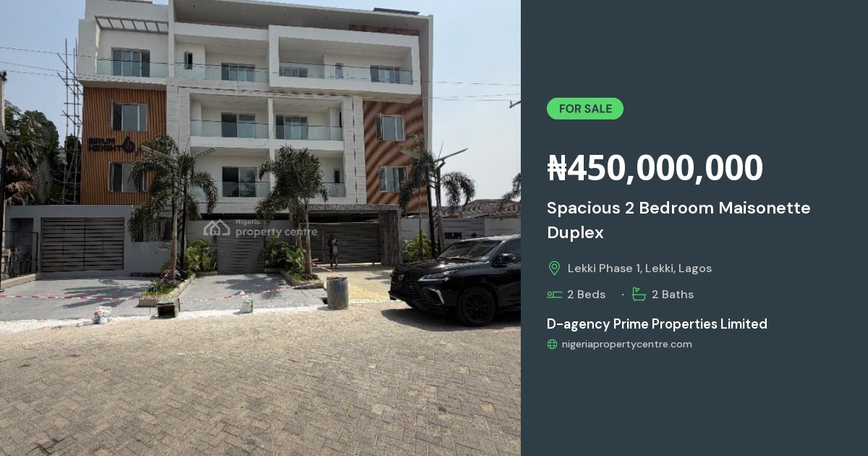Click the ₦450,000,000 price text

(655, 168)
